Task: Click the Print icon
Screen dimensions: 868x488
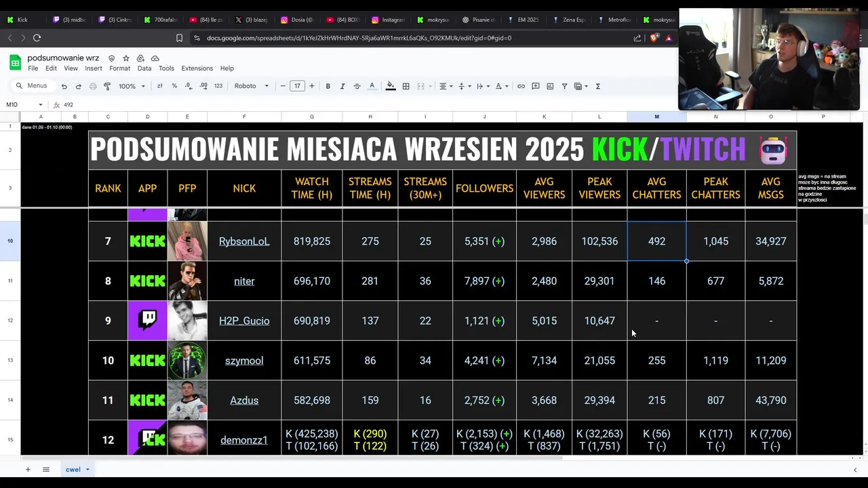Action: tap(93, 86)
